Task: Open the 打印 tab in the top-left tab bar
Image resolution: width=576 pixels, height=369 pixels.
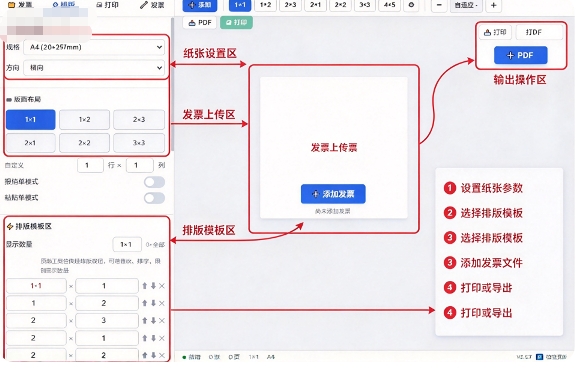Action: tap(107, 5)
